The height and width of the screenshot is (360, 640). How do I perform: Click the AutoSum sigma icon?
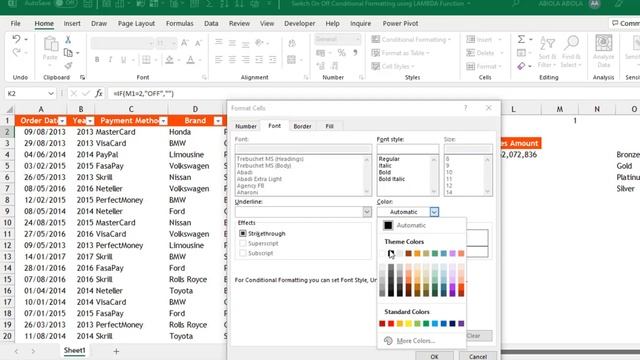pyautogui.click(x=521, y=39)
